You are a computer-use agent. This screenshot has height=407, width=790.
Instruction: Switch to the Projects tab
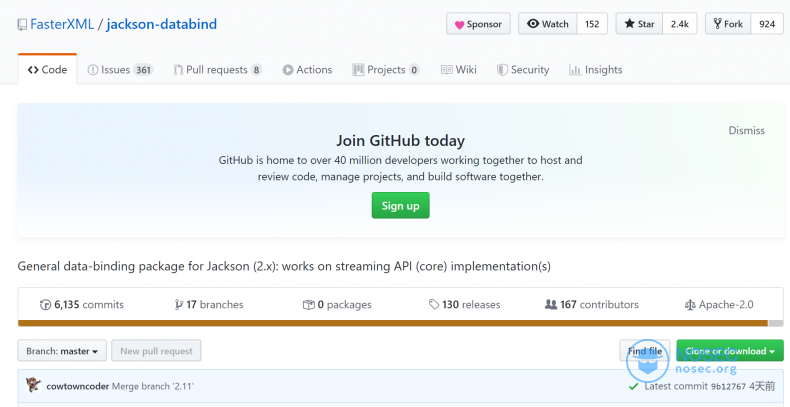386,70
